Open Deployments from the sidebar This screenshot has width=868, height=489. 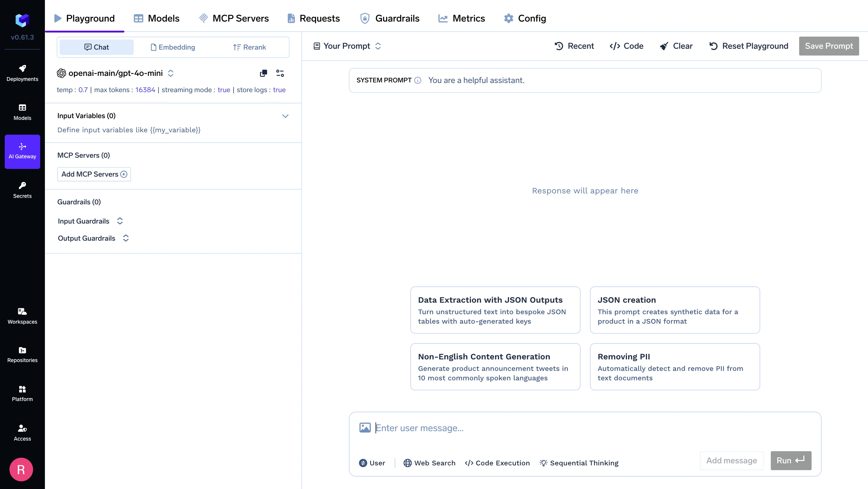tap(22, 73)
